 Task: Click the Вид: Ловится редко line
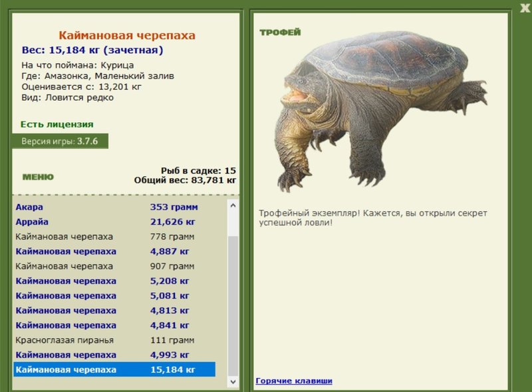click(68, 98)
